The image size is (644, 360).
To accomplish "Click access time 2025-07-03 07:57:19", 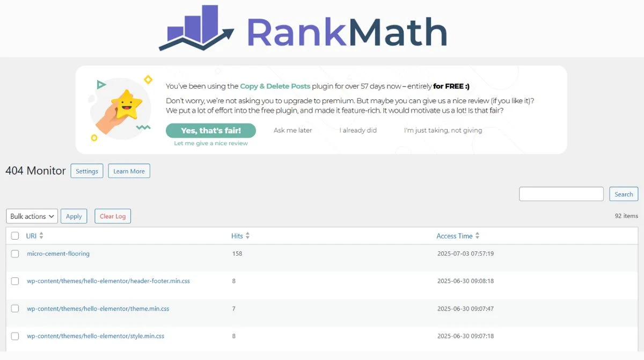I will coord(465,254).
